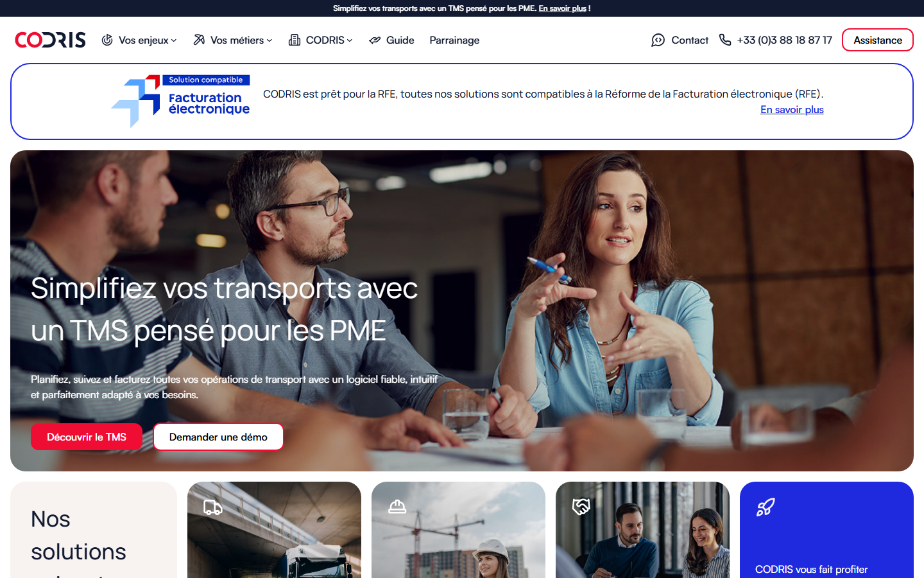924x578 pixels.
Task: Call the number +33 (0)3 88 18 87 17
Action: [776, 40]
